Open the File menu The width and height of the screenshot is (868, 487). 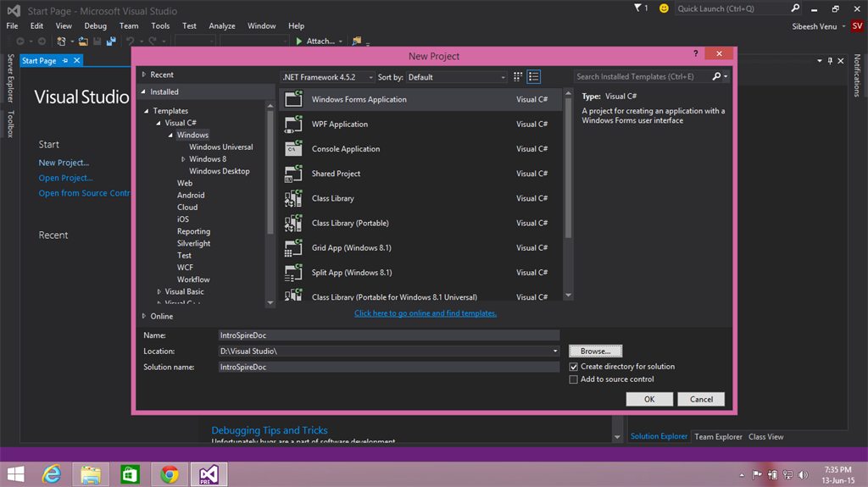pos(12,25)
